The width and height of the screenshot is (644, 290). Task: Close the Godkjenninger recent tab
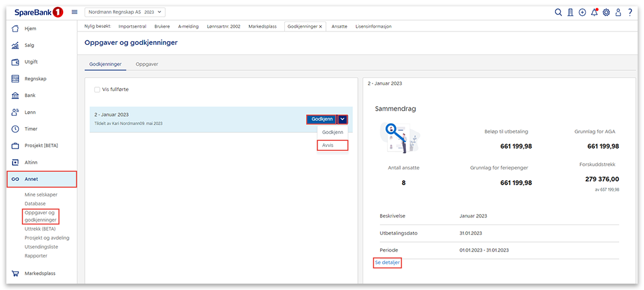point(321,27)
